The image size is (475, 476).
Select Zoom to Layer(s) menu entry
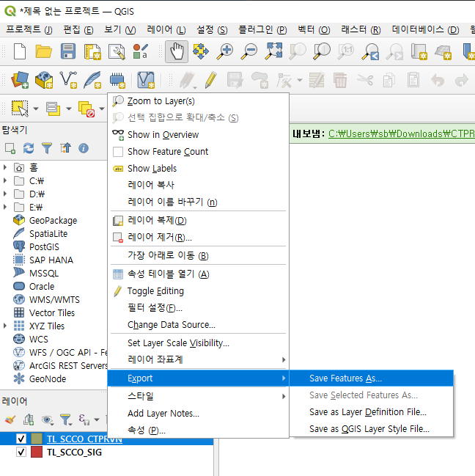[198, 101]
